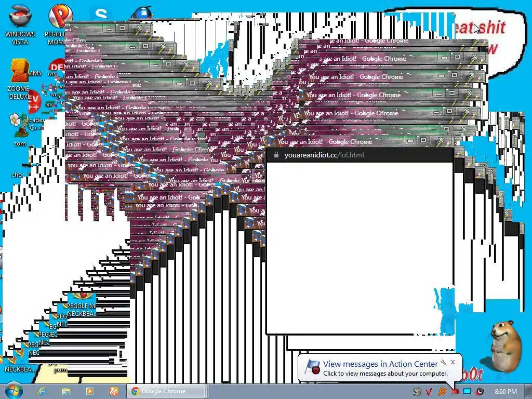Launch the Plants vs Zombies 'zom' icon
This screenshot has width=532, height=399.
(20, 129)
